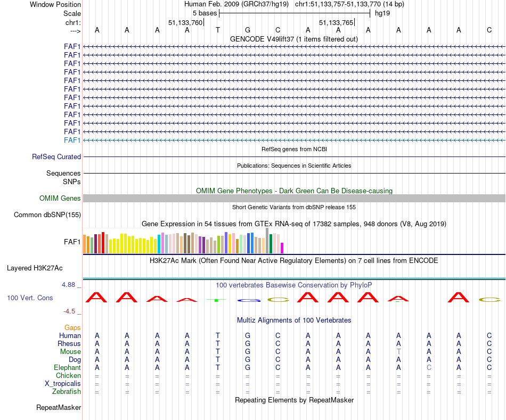Viewport: 506px width, 420px height.
Task: Open the GENCODE V49lift37 track title
Action: click(294, 39)
